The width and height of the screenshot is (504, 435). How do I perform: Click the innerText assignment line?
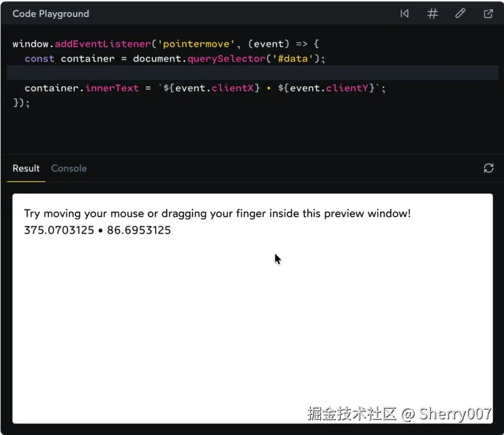click(x=113, y=88)
